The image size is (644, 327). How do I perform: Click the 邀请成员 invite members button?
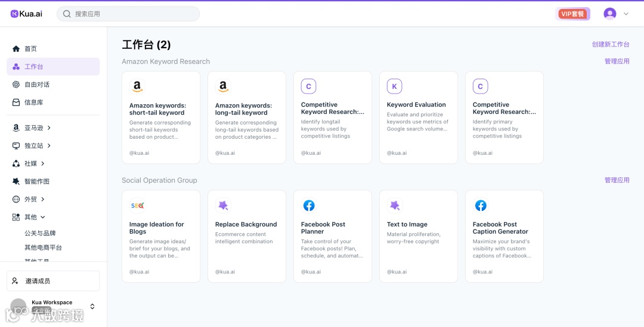(53, 281)
